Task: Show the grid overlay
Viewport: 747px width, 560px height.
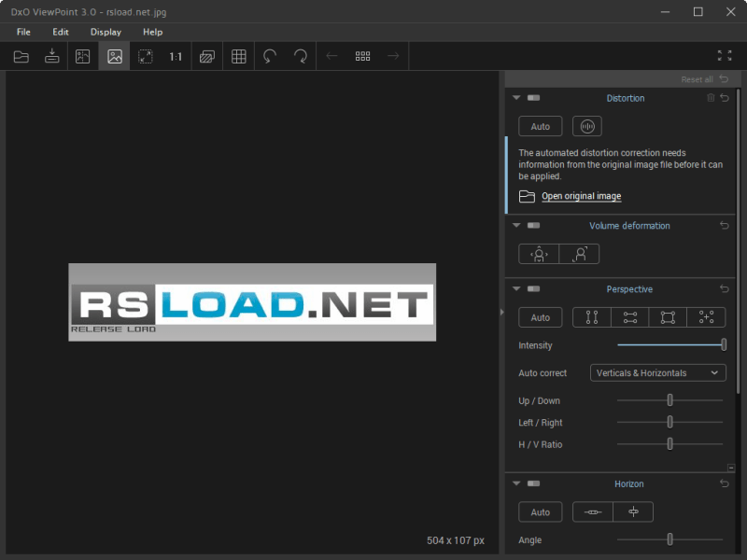Action: pyautogui.click(x=239, y=56)
